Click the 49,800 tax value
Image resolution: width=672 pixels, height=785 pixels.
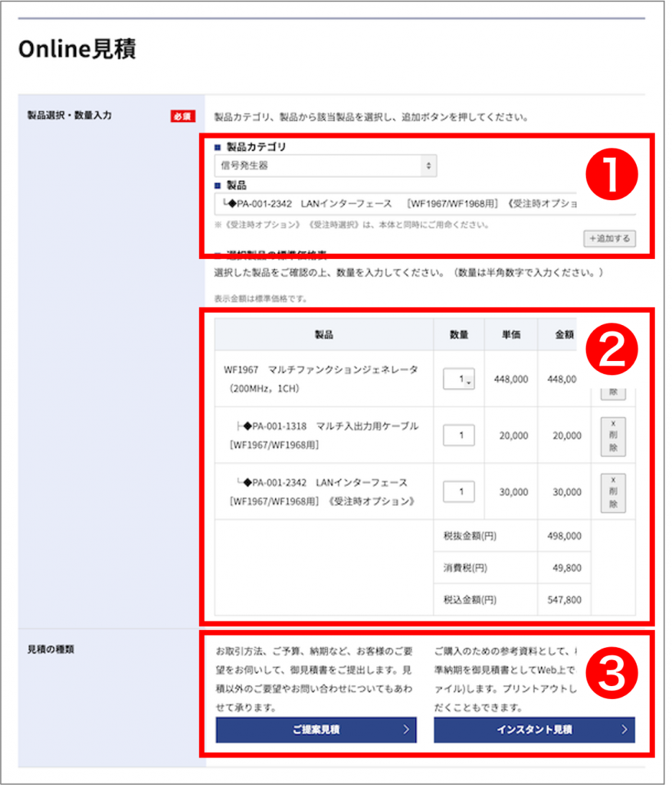pos(567,568)
